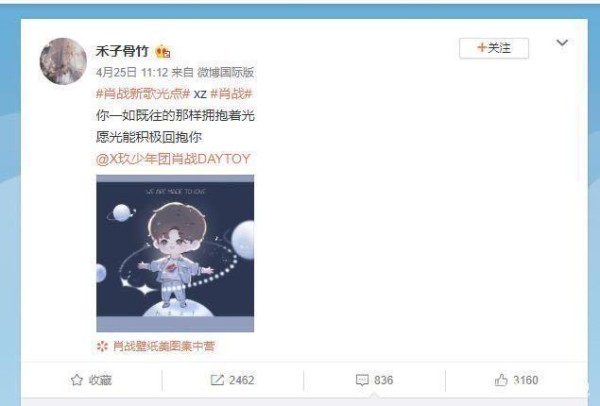The height and width of the screenshot is (406, 600).
Task: Click the super topic flower icon
Action: tap(102, 346)
